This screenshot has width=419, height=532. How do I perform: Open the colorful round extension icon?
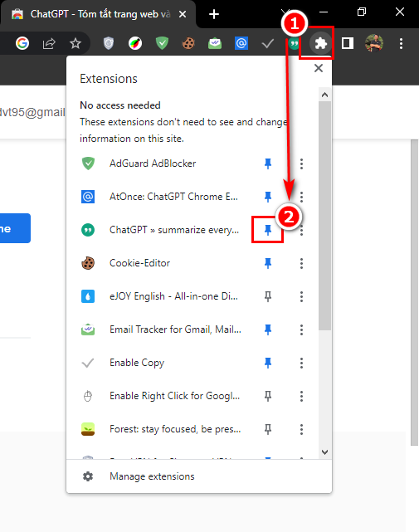pyautogui.click(x=135, y=43)
